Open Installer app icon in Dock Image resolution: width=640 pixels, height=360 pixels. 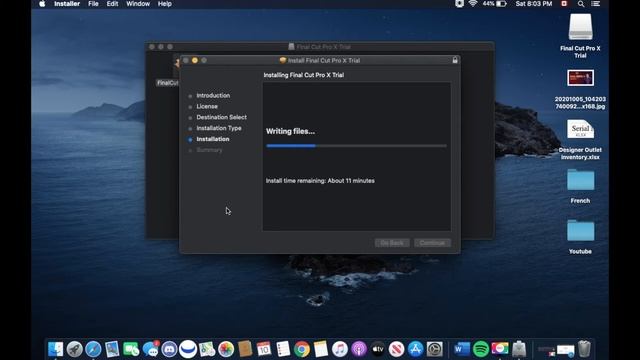[519, 349]
